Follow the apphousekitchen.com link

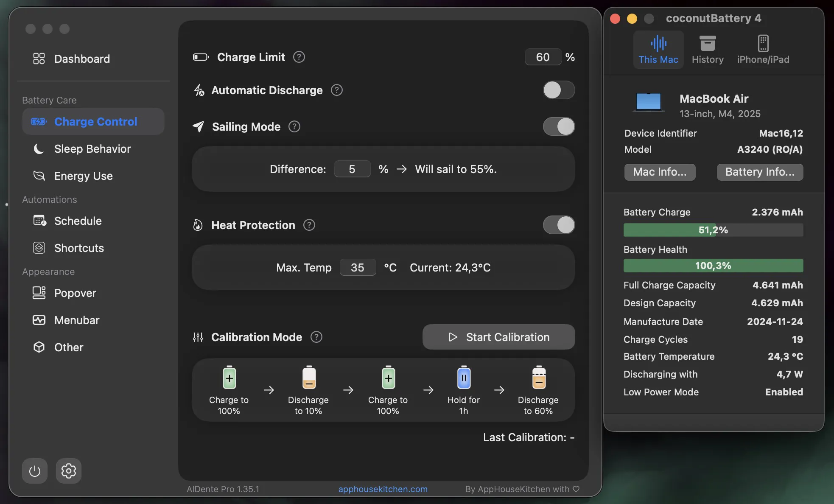pyautogui.click(x=383, y=489)
